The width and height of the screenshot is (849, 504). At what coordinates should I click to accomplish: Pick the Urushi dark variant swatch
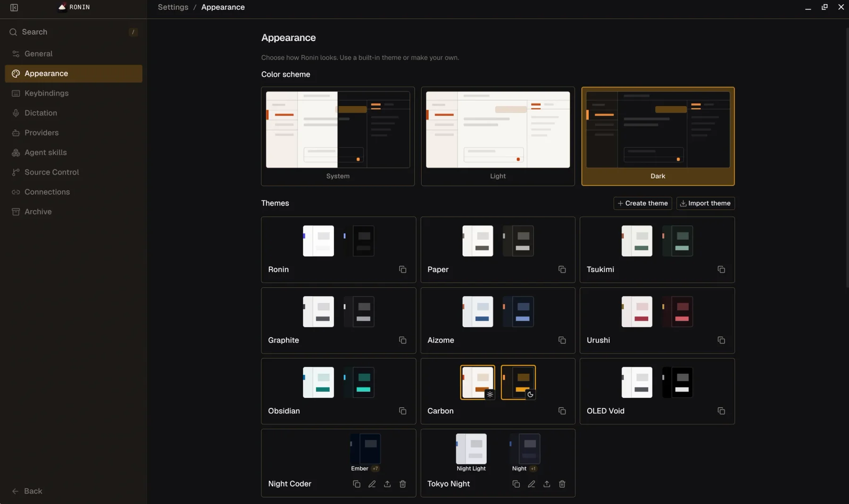pos(677,312)
